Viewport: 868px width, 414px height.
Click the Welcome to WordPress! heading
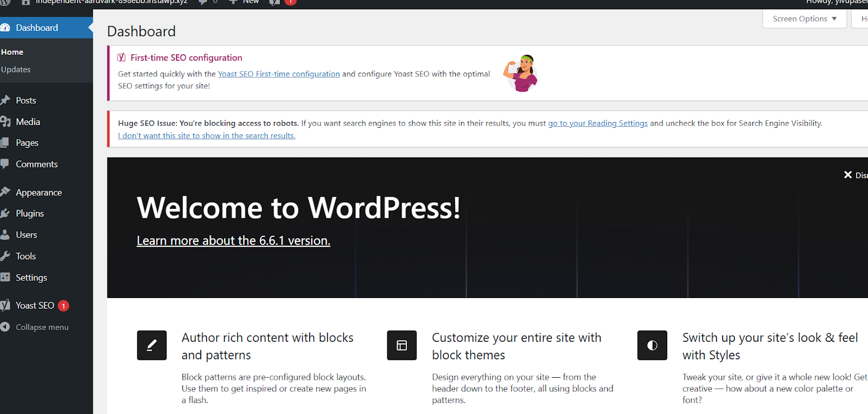coord(298,208)
